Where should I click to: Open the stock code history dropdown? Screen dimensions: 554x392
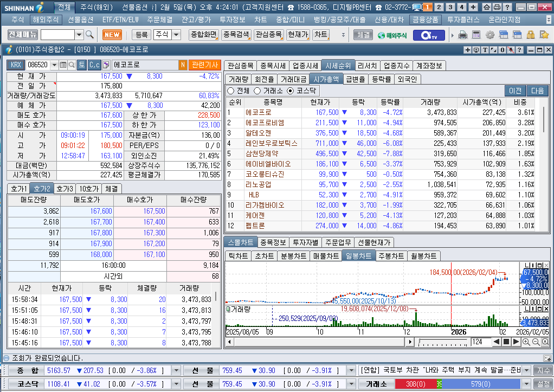click(x=54, y=65)
